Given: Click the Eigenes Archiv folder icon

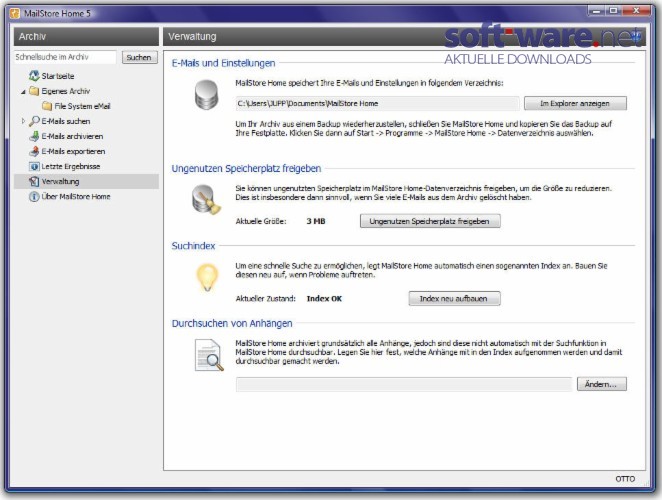Looking at the screenshot, I should pyautogui.click(x=34, y=91).
